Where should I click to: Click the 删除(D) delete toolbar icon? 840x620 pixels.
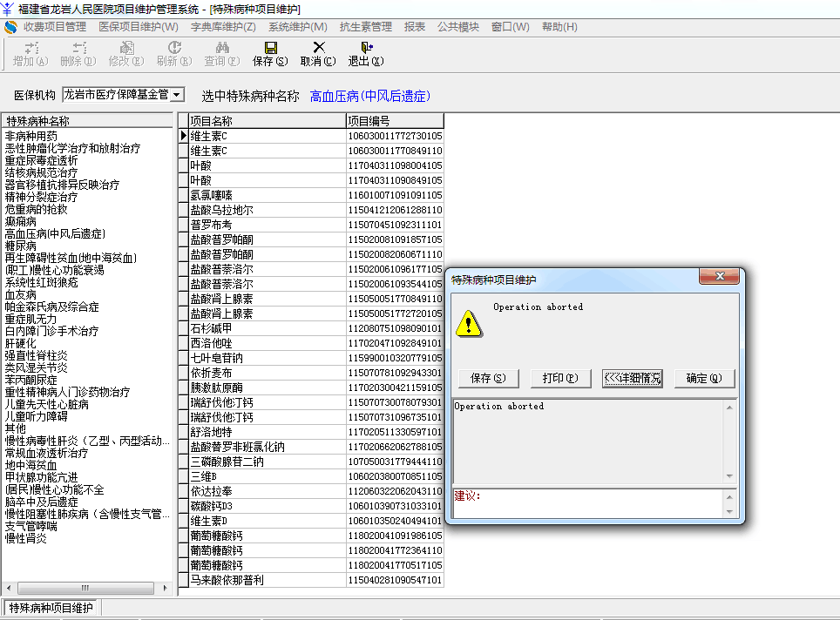pos(78,48)
